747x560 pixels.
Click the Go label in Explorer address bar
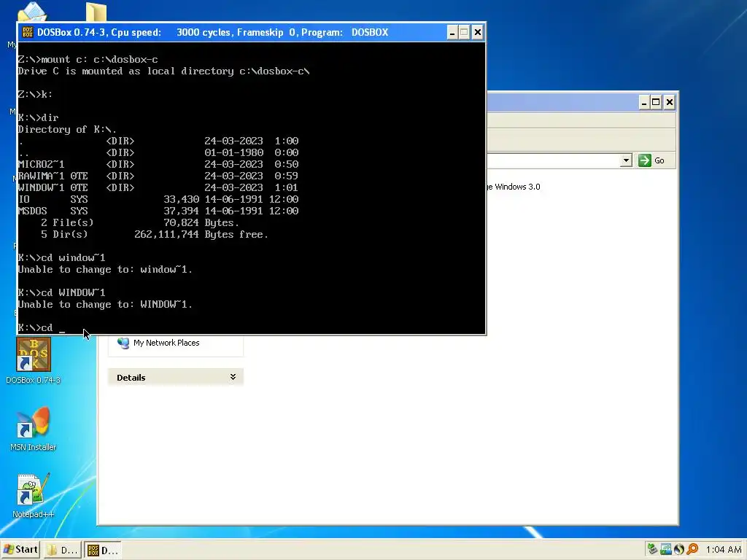click(x=659, y=160)
